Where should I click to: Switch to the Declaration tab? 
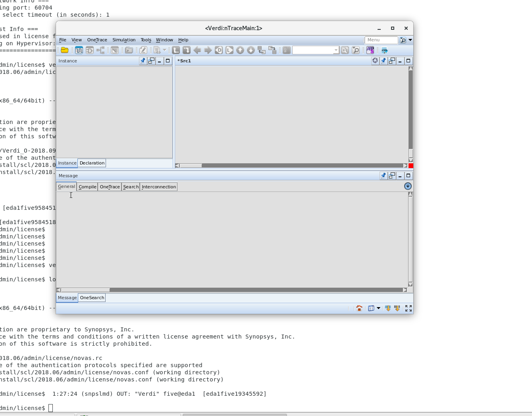pos(92,163)
